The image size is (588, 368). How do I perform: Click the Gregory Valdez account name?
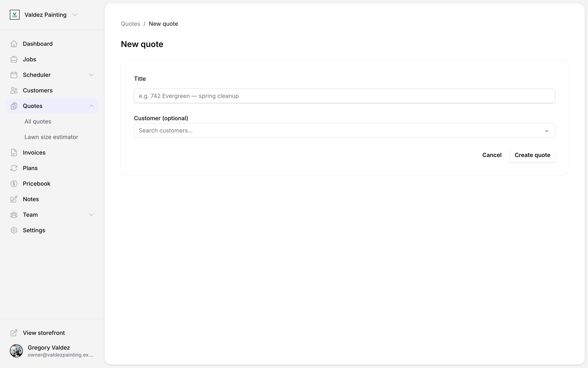(49, 348)
